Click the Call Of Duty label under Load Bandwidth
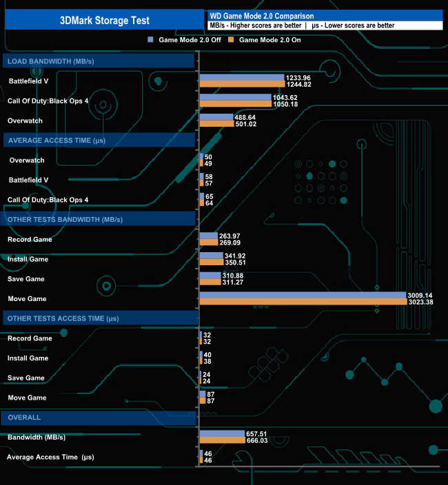 click(48, 101)
